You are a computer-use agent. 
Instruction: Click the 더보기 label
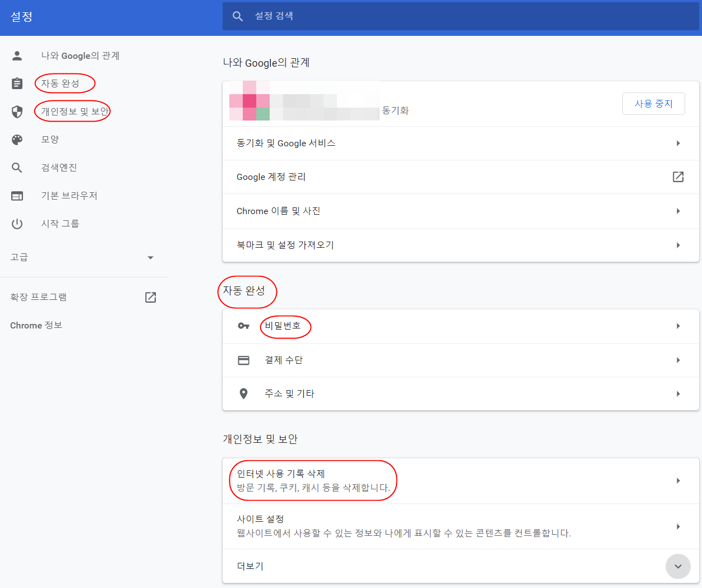[x=250, y=566]
